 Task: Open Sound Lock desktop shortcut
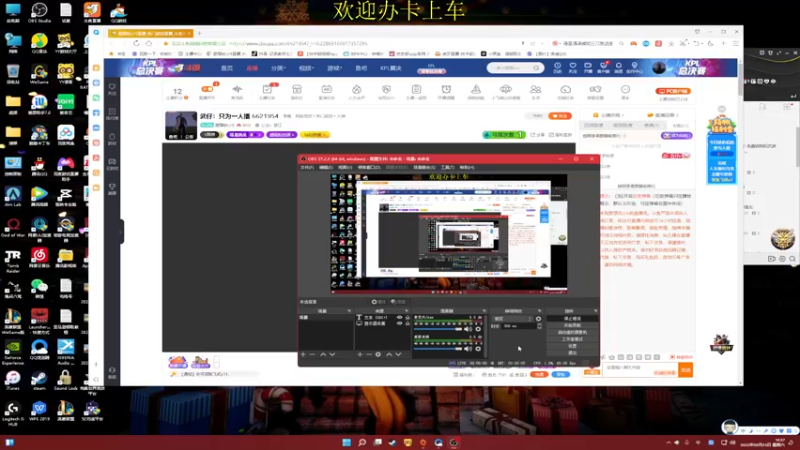[x=65, y=380]
